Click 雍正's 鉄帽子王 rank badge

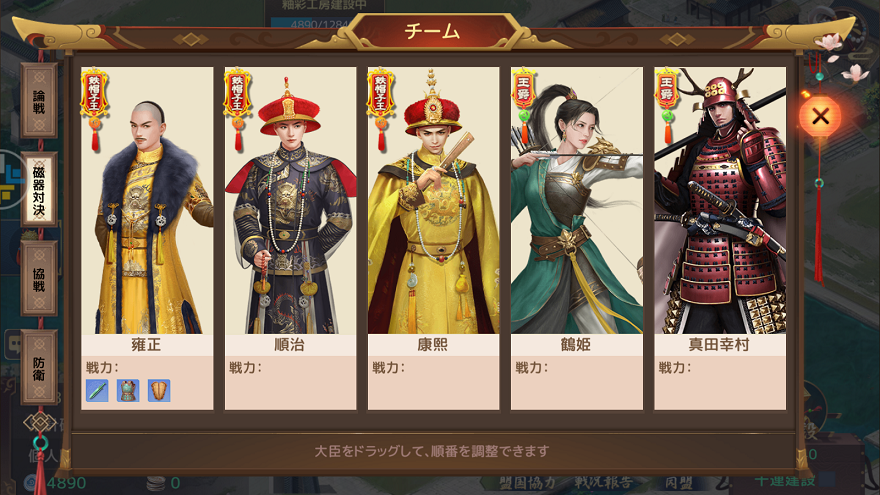click(x=94, y=109)
